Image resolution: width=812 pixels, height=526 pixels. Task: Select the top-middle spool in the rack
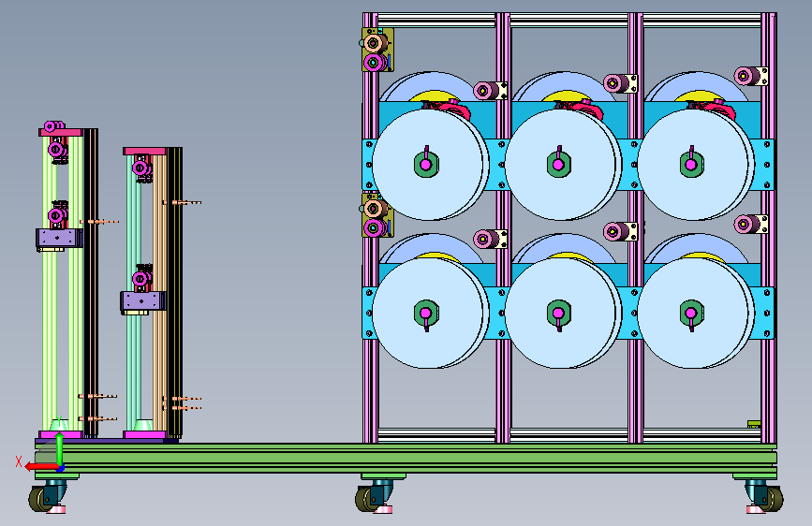[563, 165]
